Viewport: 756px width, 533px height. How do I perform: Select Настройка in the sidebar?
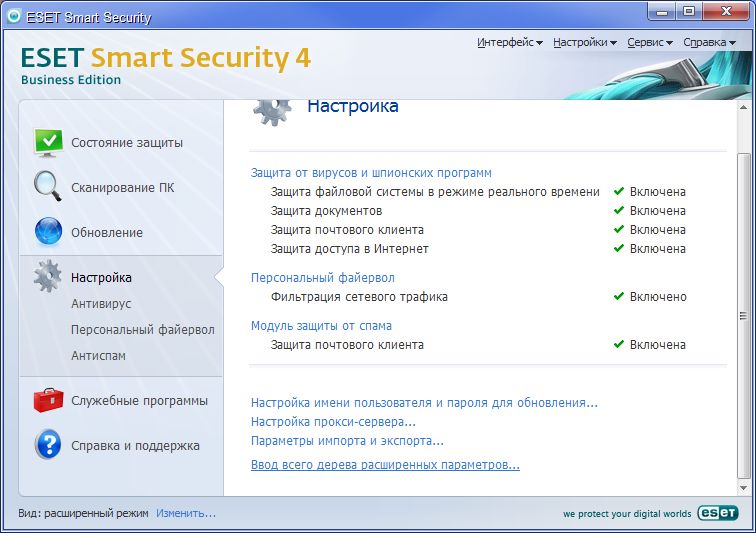pos(101,278)
